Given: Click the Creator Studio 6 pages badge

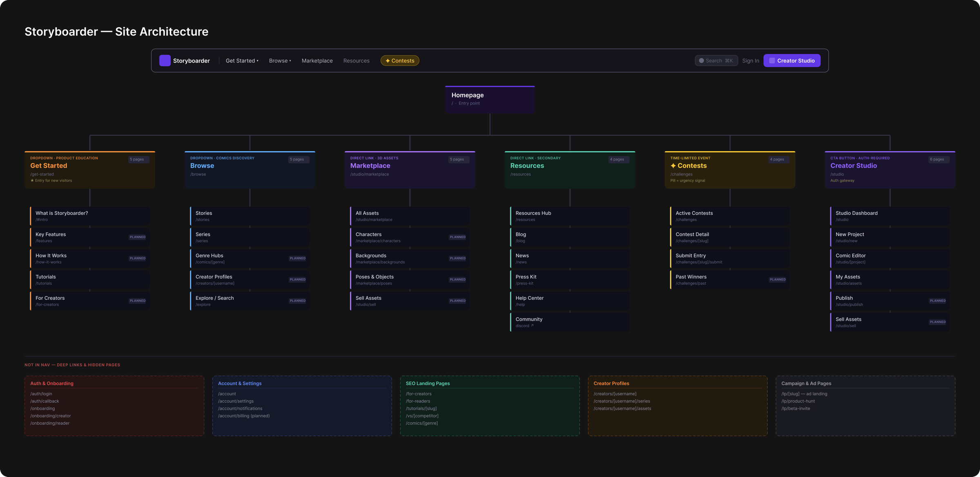Looking at the screenshot, I should point(938,159).
